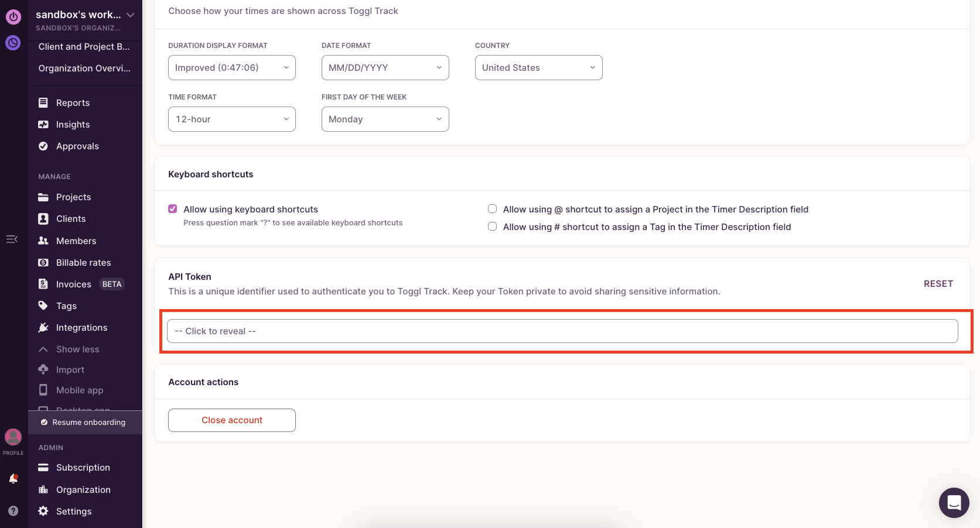Uncheck Allow using keyboard shortcuts
This screenshot has width=980, height=528.
point(172,208)
